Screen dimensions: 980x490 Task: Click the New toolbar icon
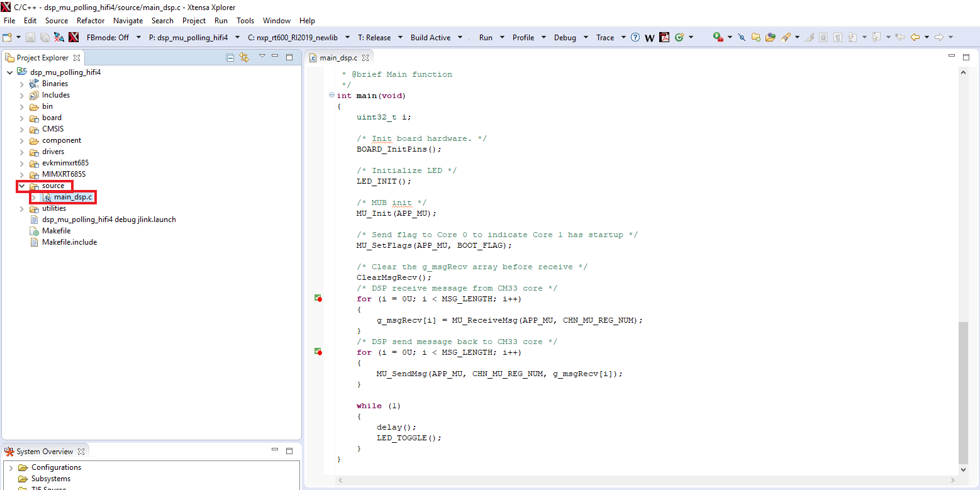point(8,38)
